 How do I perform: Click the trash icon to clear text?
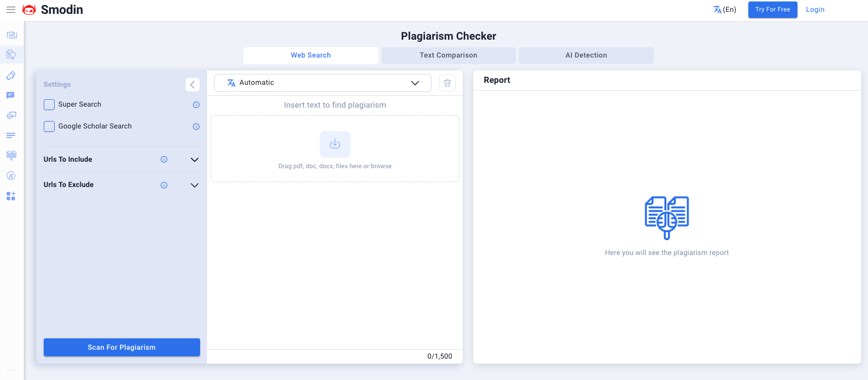pos(447,83)
